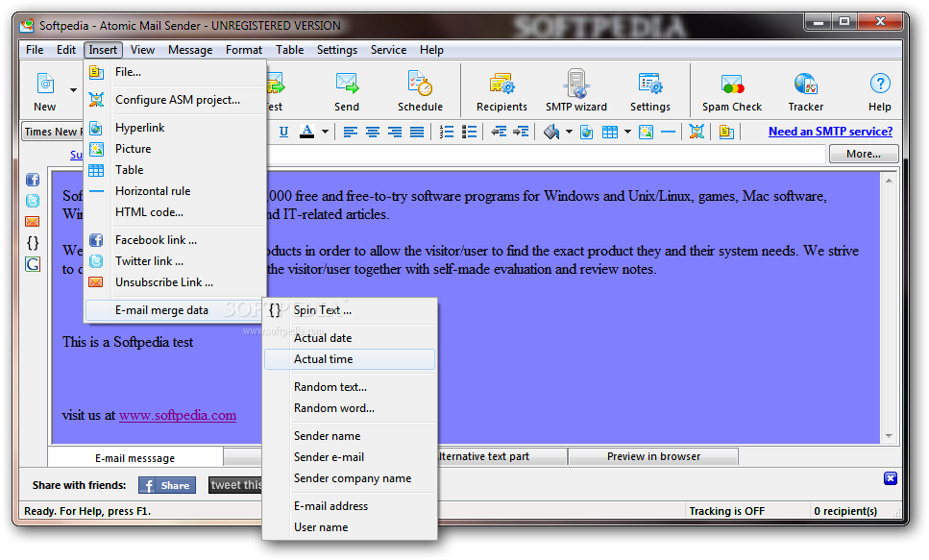The image size is (929, 560).
Task: Justify the text
Action: click(417, 132)
